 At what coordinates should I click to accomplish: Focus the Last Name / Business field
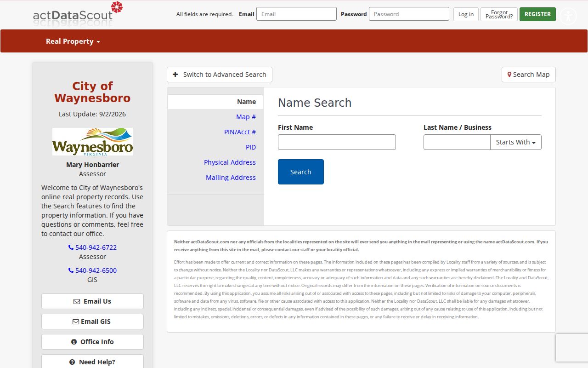pyautogui.click(x=457, y=142)
